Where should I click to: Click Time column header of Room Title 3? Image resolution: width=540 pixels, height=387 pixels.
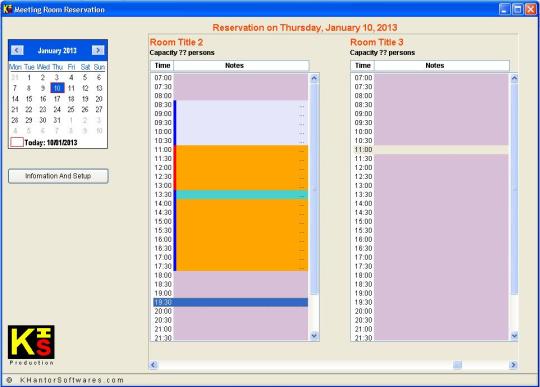tap(363, 65)
